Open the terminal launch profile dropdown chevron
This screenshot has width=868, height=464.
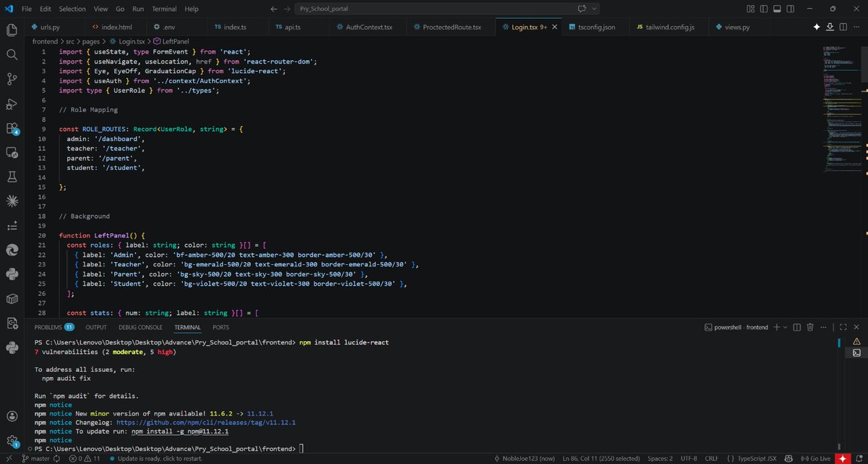coord(785,327)
